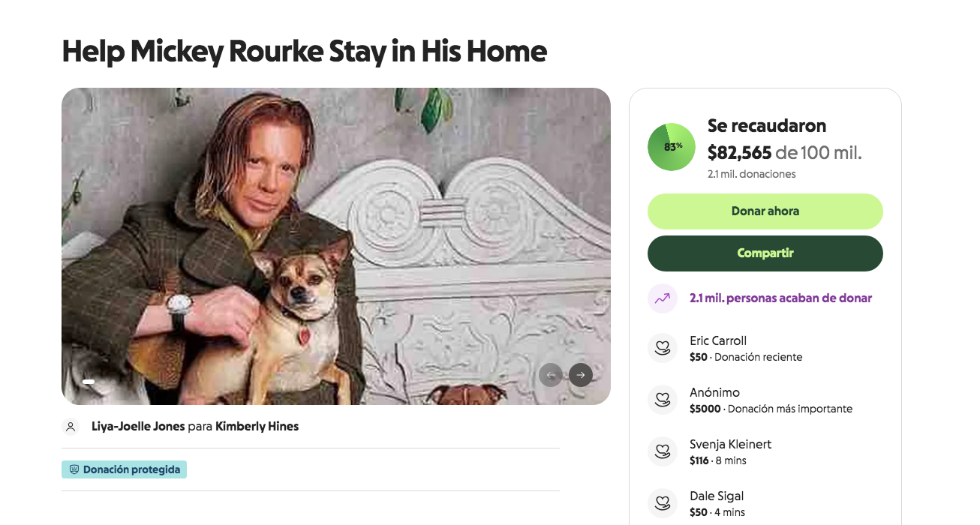Go back using the carousel left arrow
Image resolution: width=980 pixels, height=525 pixels.
[x=551, y=374]
